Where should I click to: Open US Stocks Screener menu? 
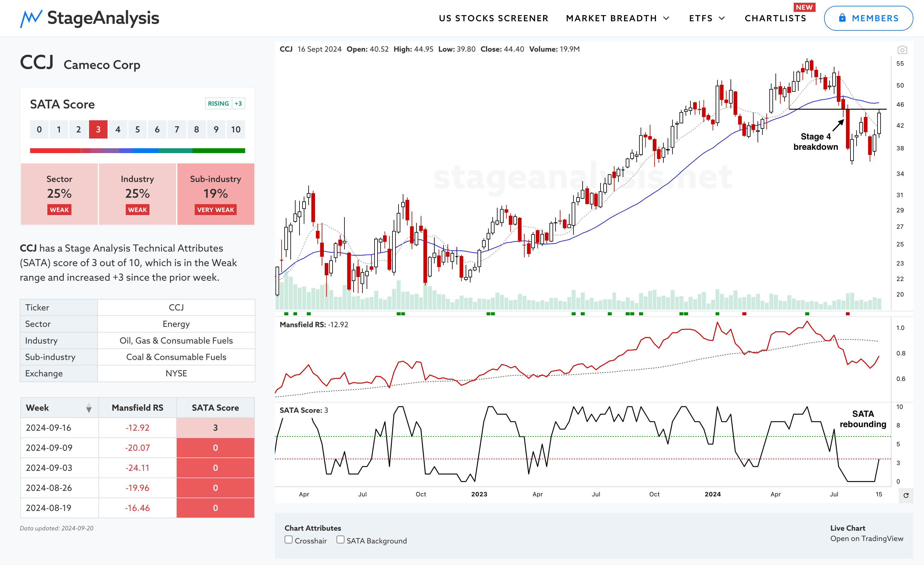tap(494, 18)
